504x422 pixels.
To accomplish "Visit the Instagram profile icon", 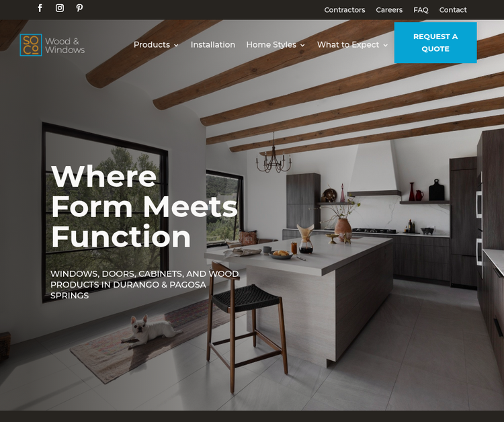I will (x=60, y=8).
